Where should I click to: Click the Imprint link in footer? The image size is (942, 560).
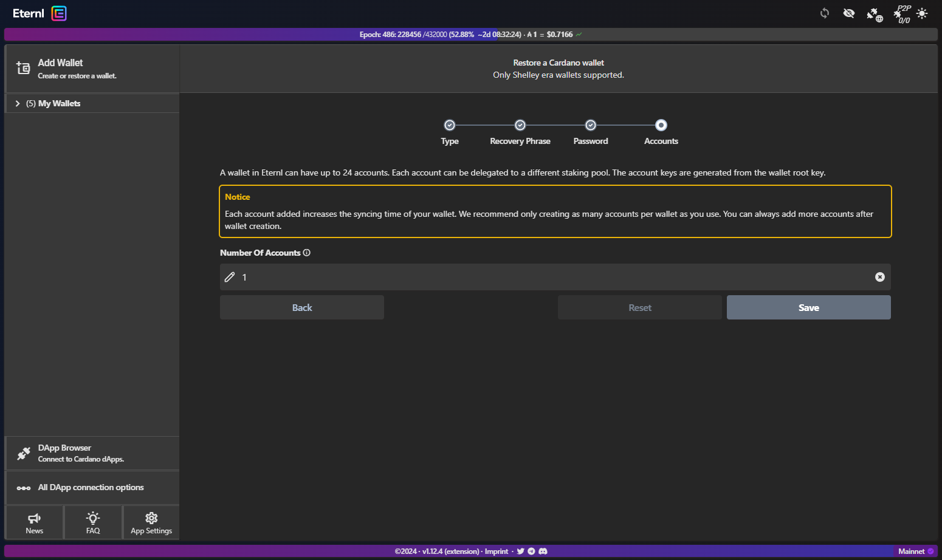tap(497, 551)
